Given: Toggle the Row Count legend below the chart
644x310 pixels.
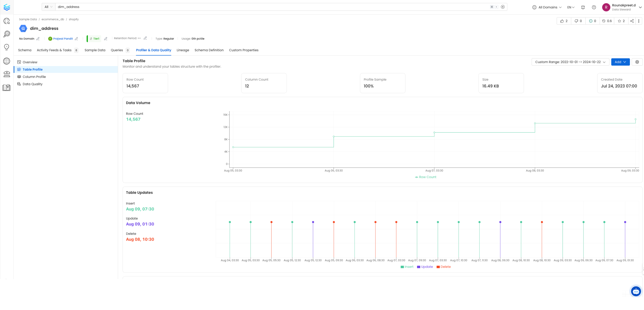Looking at the screenshot, I should [426, 177].
